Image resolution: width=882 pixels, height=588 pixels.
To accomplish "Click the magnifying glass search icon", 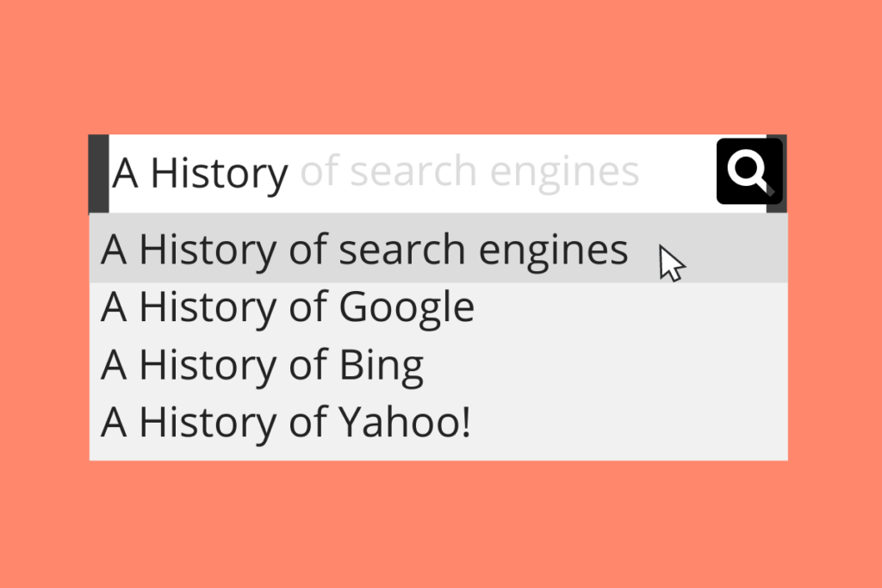I will 748,171.
